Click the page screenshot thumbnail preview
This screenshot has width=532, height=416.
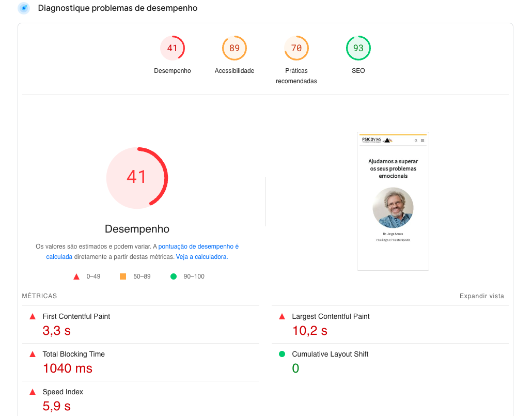point(393,201)
